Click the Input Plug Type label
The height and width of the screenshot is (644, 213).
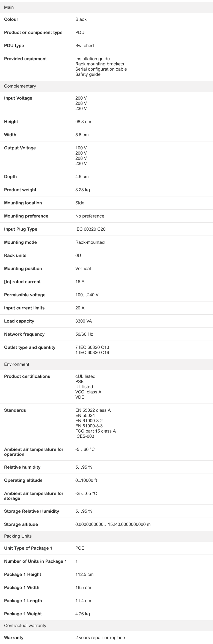20,229
